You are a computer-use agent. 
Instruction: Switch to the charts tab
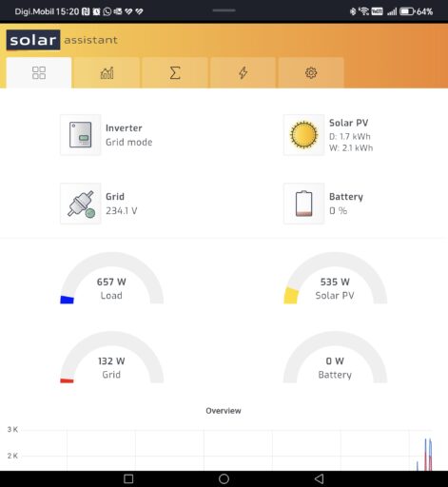click(x=107, y=72)
